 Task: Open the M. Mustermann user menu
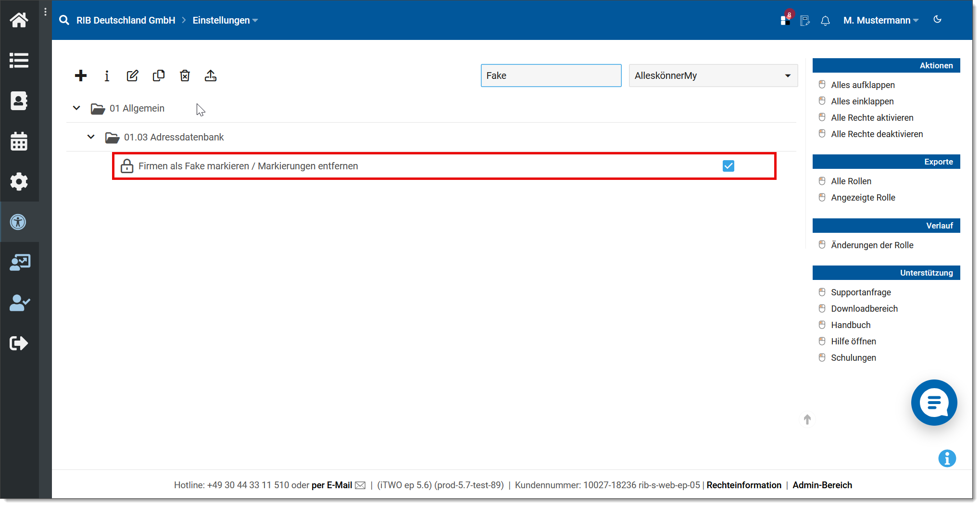(x=880, y=20)
